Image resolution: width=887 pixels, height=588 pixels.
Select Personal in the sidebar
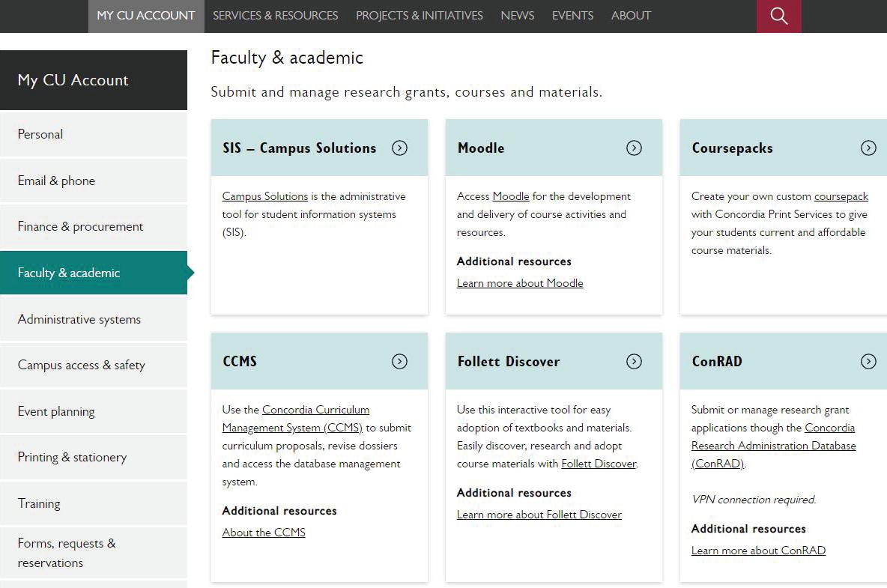click(40, 134)
